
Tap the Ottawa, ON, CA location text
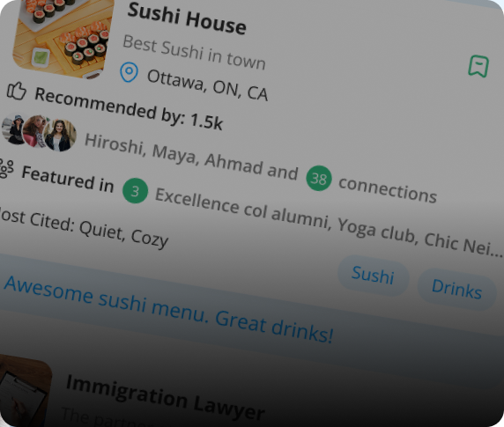tap(207, 85)
